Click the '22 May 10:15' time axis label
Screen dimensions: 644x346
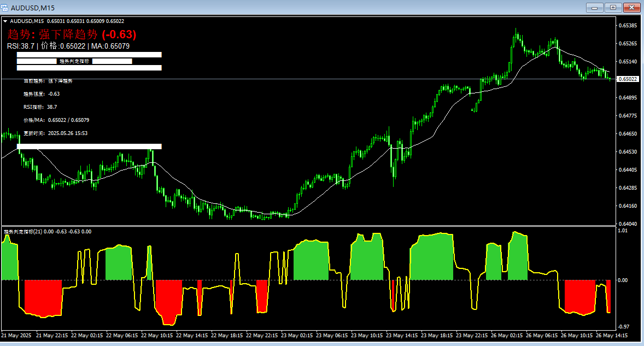(157, 335)
